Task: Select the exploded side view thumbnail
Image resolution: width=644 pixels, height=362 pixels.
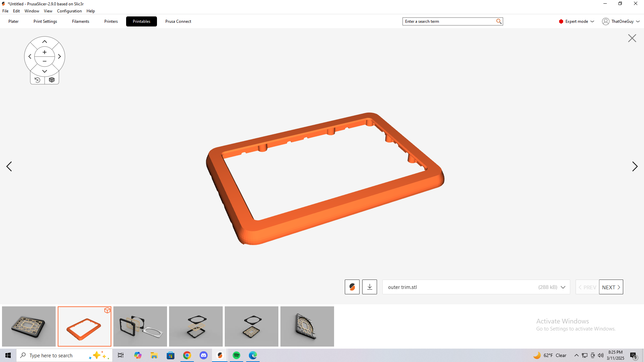Action: click(x=140, y=326)
